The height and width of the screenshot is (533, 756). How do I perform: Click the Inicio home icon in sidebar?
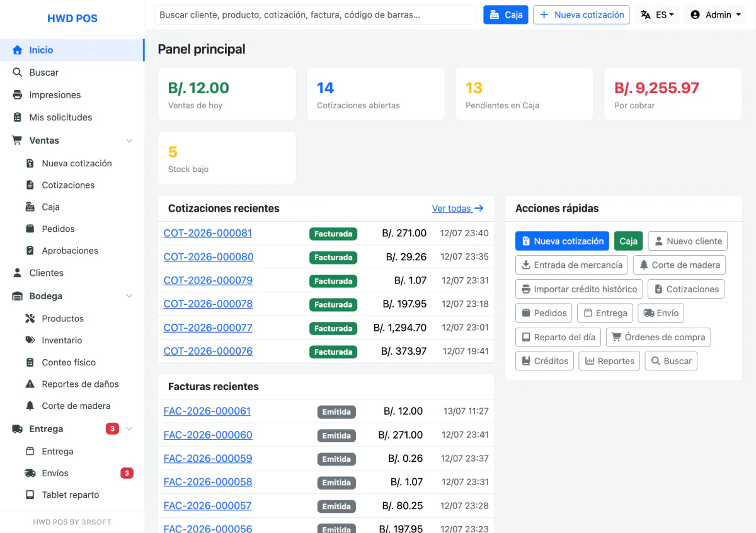click(x=18, y=50)
